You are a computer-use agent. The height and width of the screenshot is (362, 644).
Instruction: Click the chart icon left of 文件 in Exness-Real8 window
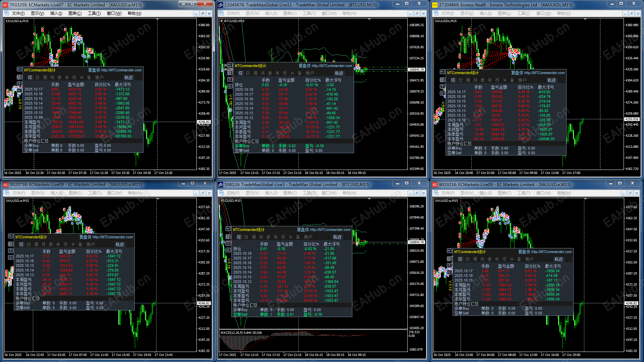(436, 13)
